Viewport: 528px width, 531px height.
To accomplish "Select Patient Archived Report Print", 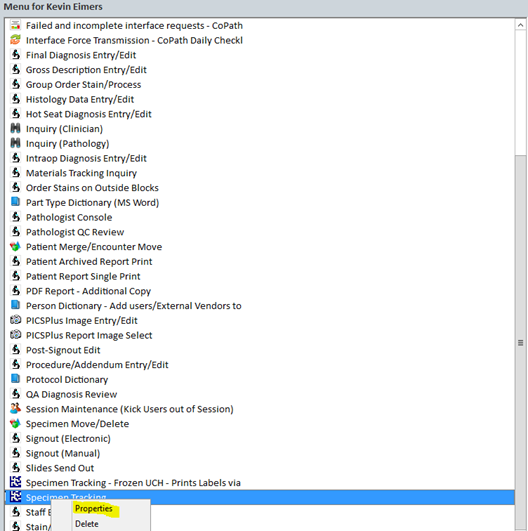I will [89, 261].
